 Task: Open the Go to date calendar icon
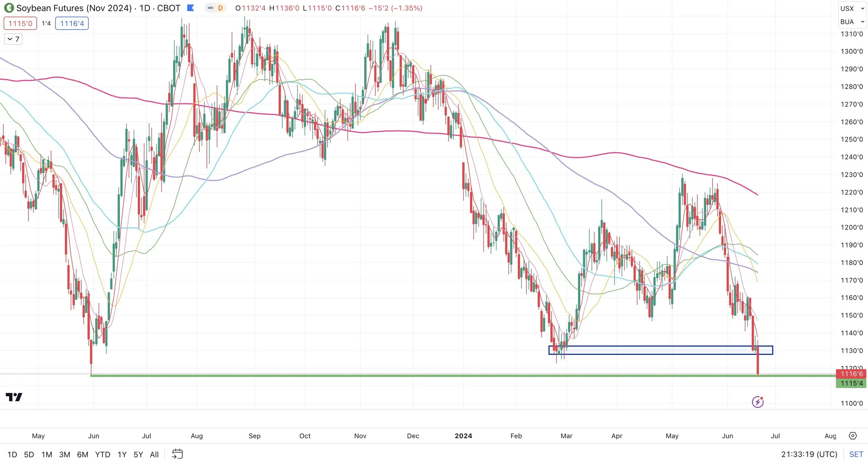tap(177, 454)
